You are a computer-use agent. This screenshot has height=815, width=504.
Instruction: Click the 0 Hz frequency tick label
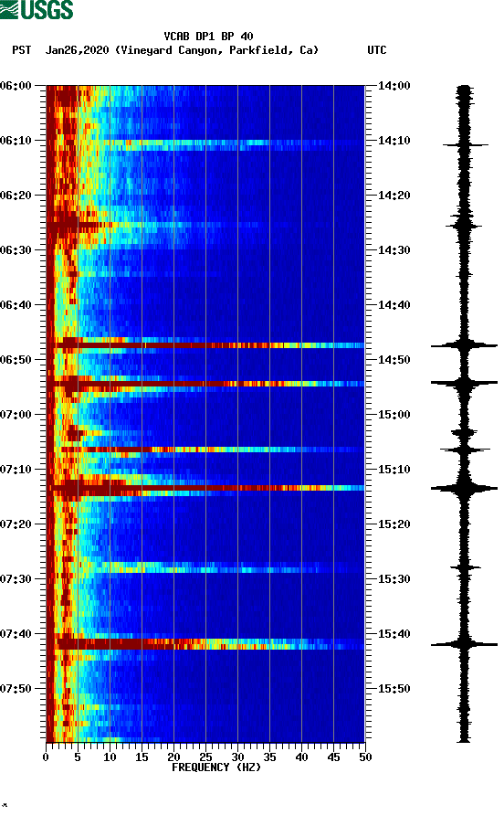[46, 757]
